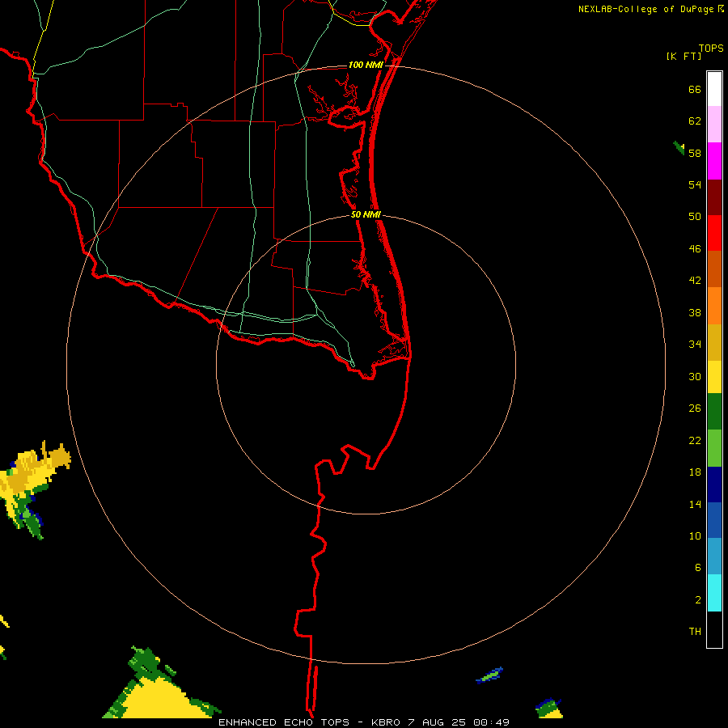Image resolution: width=728 pixels, height=728 pixels.
Task: Select the dark green legend segment
Action: coord(714,412)
